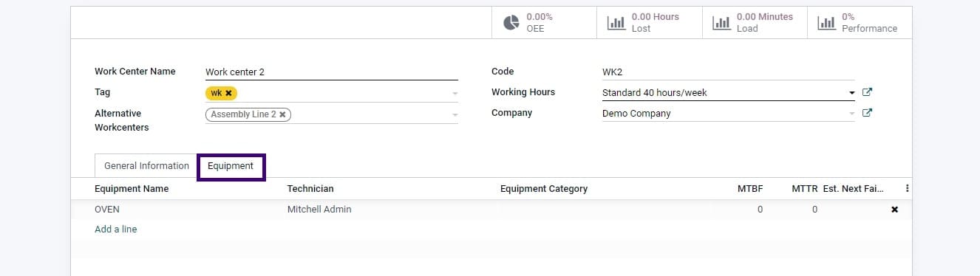Screen dimensions: 980x276
Task: Open Company external link icon
Action: pos(868,113)
